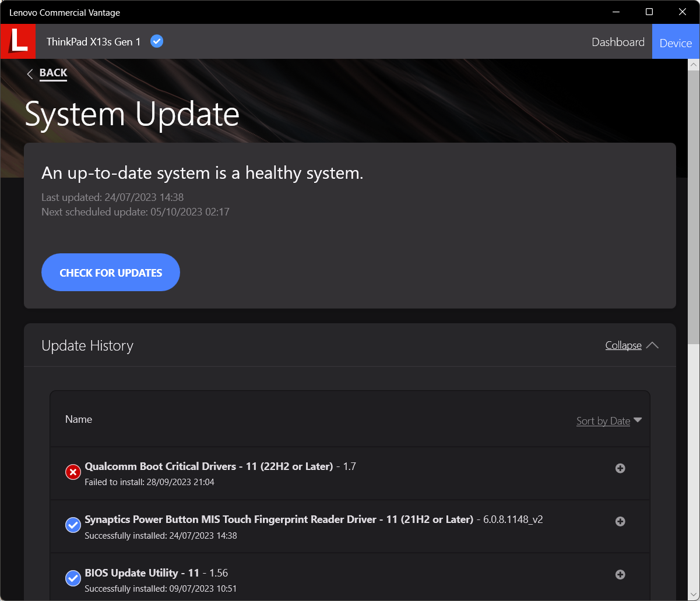The height and width of the screenshot is (601, 700).
Task: Click the Update History heading
Action: [x=87, y=345]
